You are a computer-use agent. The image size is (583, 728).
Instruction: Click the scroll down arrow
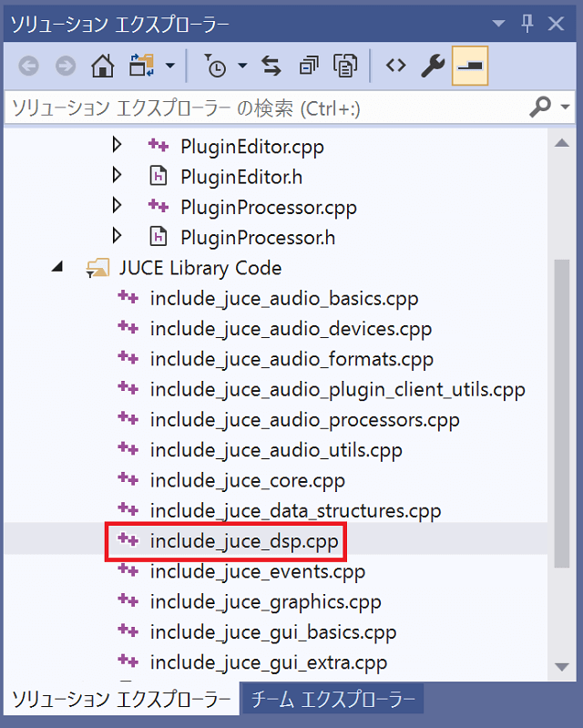[x=562, y=667]
